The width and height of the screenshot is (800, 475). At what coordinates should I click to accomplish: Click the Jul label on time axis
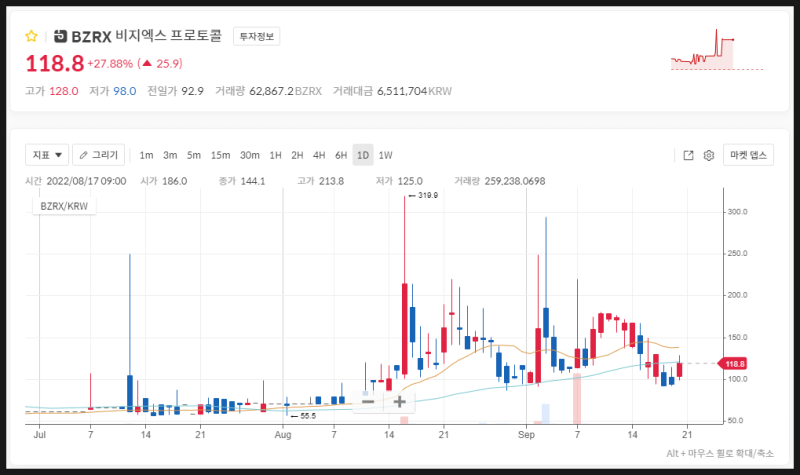pyautogui.click(x=39, y=435)
